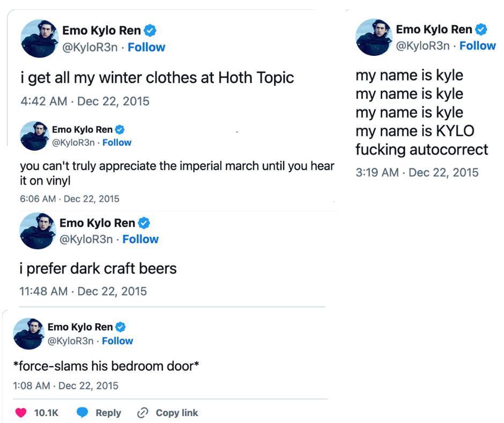The height and width of the screenshot is (423, 504).
Task: Follow from the Hoth Topic tweet
Action: (x=146, y=47)
